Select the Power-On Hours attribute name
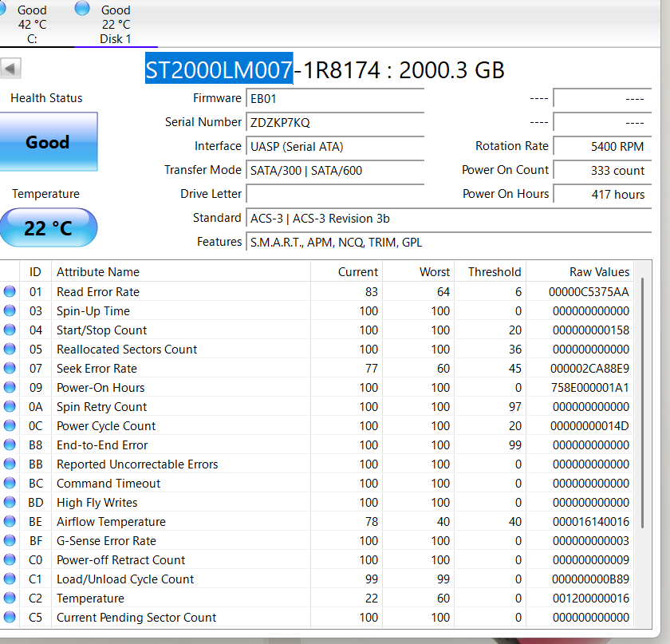The image size is (670, 644). pyautogui.click(x=100, y=387)
